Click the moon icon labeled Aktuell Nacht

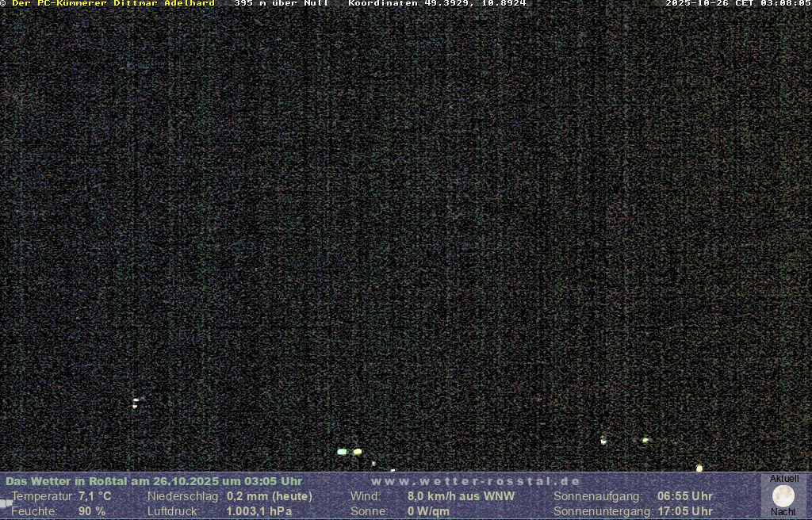(x=783, y=496)
